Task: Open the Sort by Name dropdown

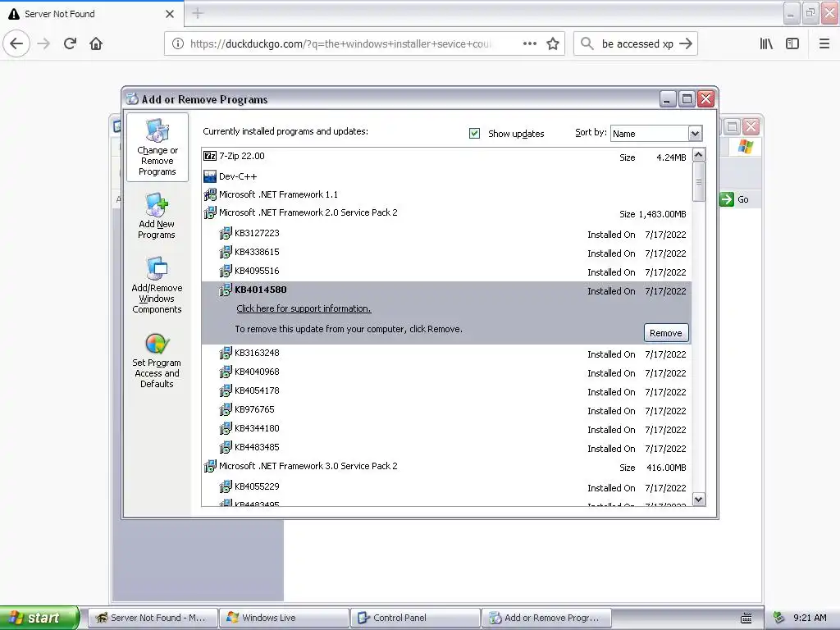Action: (695, 134)
